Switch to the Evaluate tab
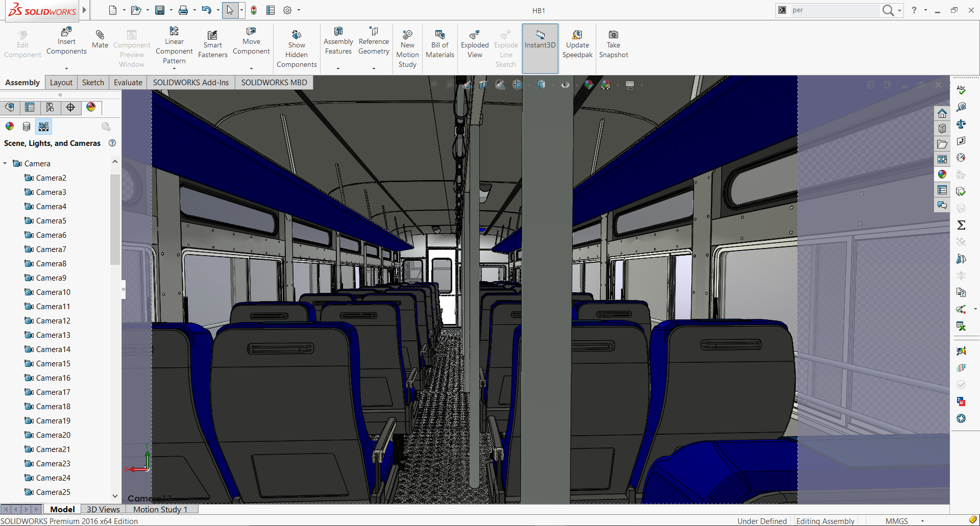Screen dimensions: 980x526 [128, 83]
